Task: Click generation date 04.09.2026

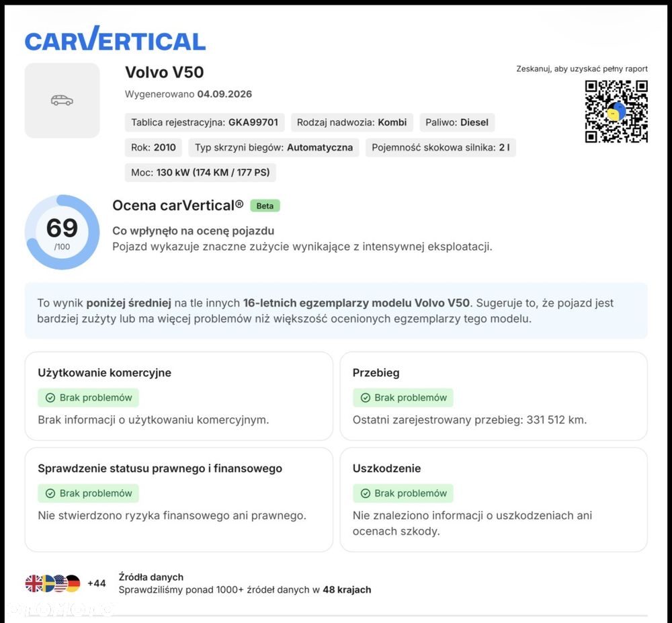Action: click(224, 94)
